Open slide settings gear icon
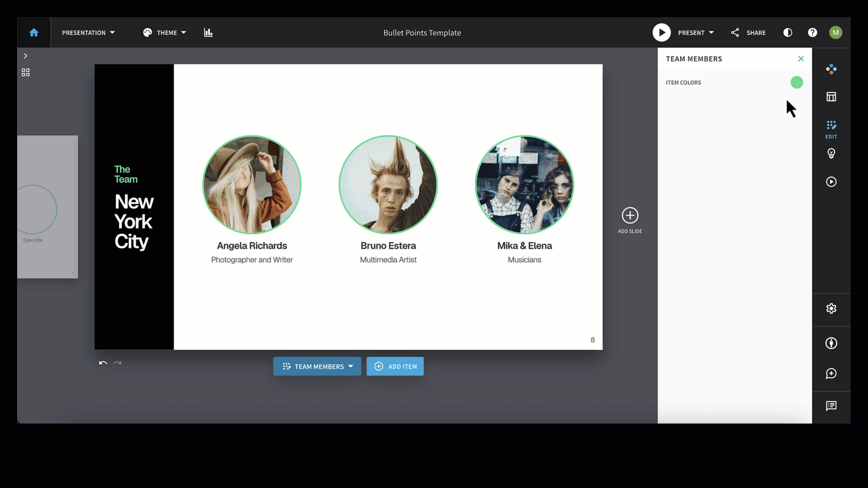Screen dimensions: 868x488 (831, 309)
